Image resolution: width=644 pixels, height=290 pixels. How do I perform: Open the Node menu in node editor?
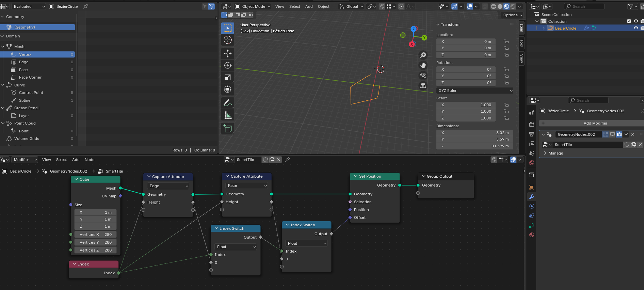click(90, 160)
